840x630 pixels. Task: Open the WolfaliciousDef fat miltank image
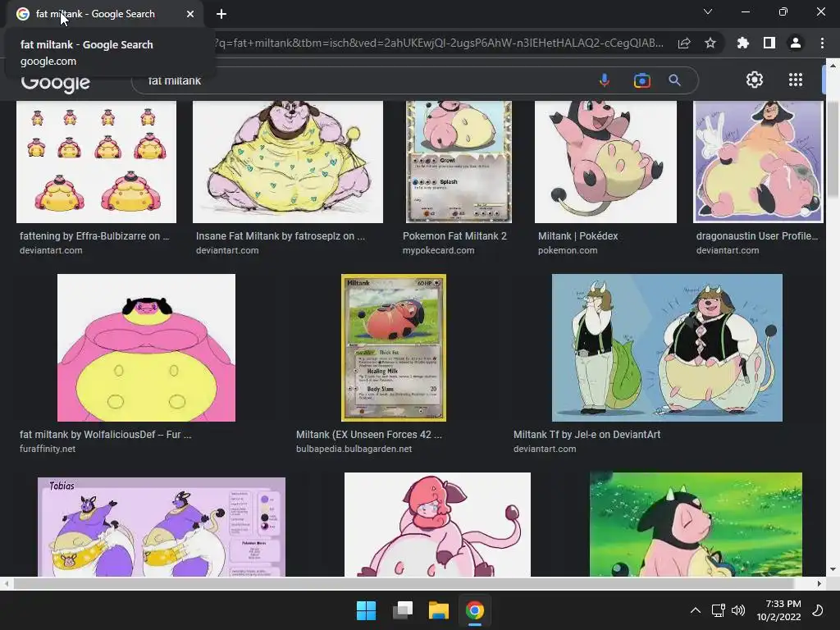tap(146, 348)
